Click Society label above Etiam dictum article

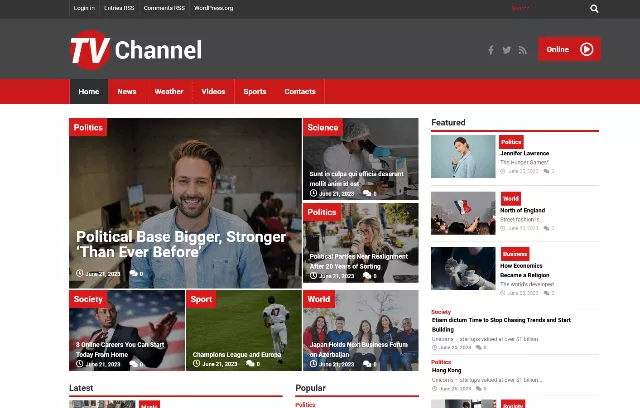click(441, 312)
